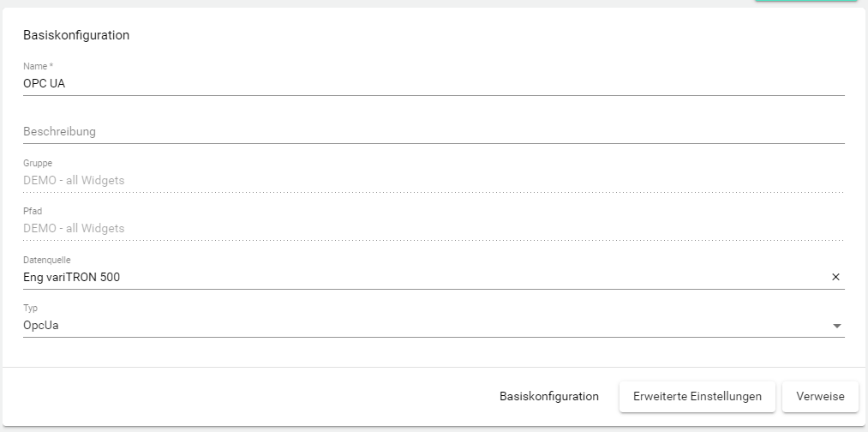Click the divider line above the footer buttons
The width and height of the screenshot is (868, 432).
point(434,367)
